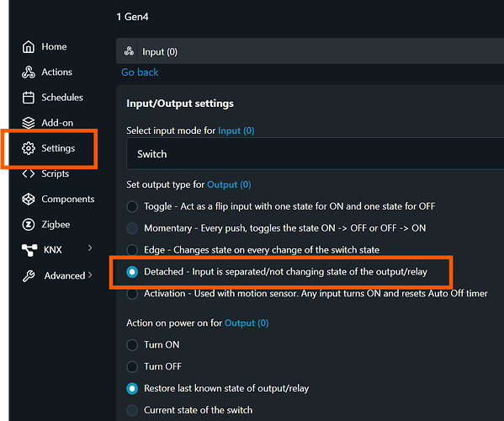Click the Input (0) header bar
Image resolution: width=504 pixels, height=421 pixels.
310,51
